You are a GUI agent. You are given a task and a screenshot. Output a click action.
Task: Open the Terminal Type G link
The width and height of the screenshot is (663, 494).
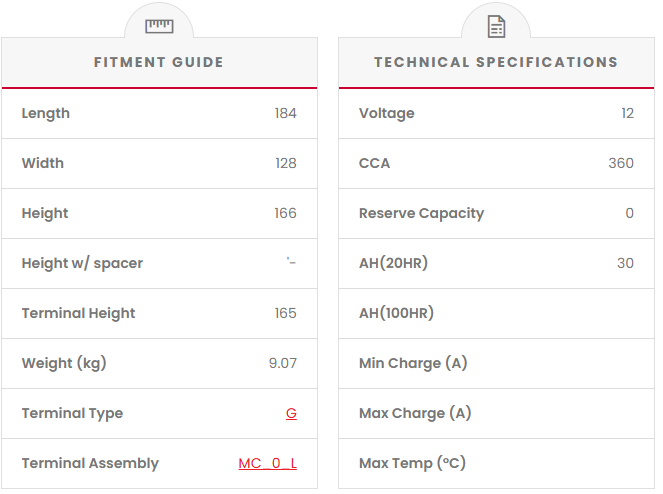[x=291, y=413]
